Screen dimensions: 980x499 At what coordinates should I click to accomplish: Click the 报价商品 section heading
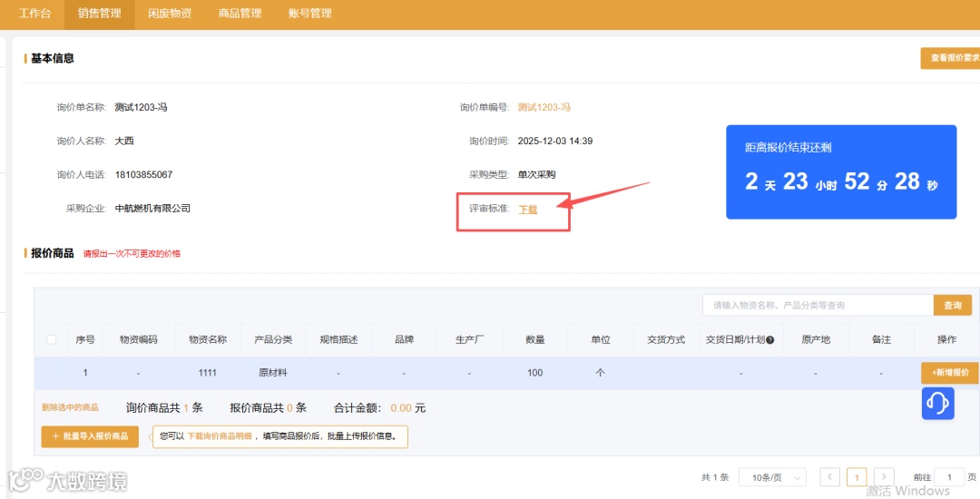point(53,253)
